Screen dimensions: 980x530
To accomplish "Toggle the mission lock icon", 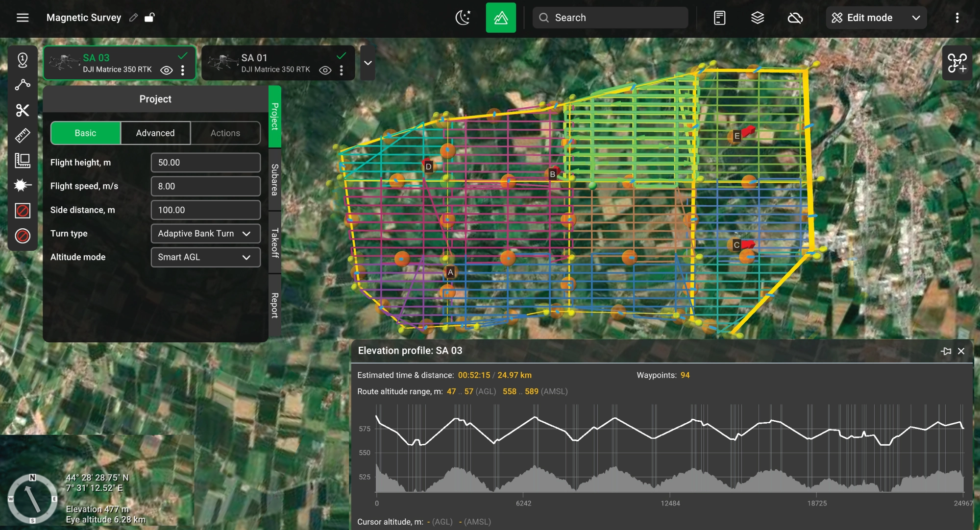I will pyautogui.click(x=149, y=18).
